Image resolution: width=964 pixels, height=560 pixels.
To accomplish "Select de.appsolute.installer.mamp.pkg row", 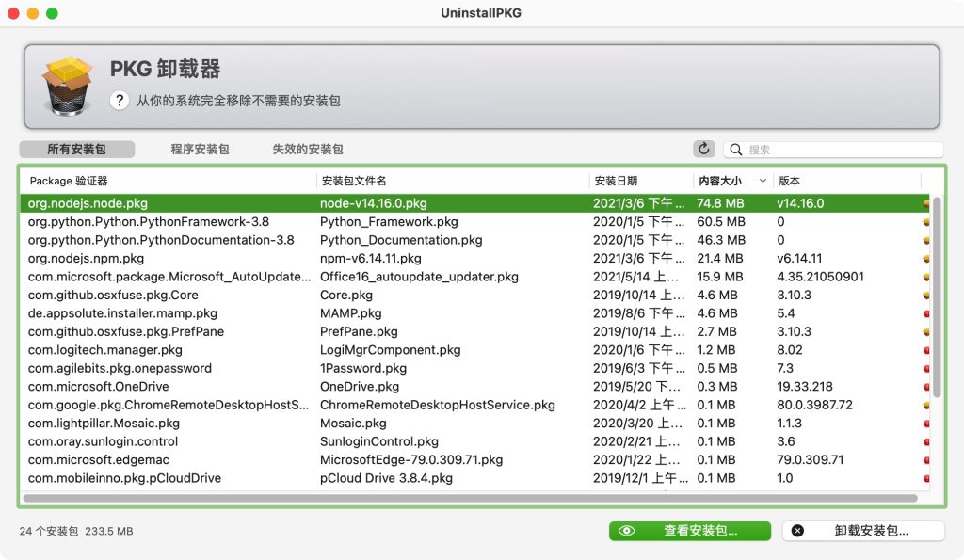I will click(474, 313).
